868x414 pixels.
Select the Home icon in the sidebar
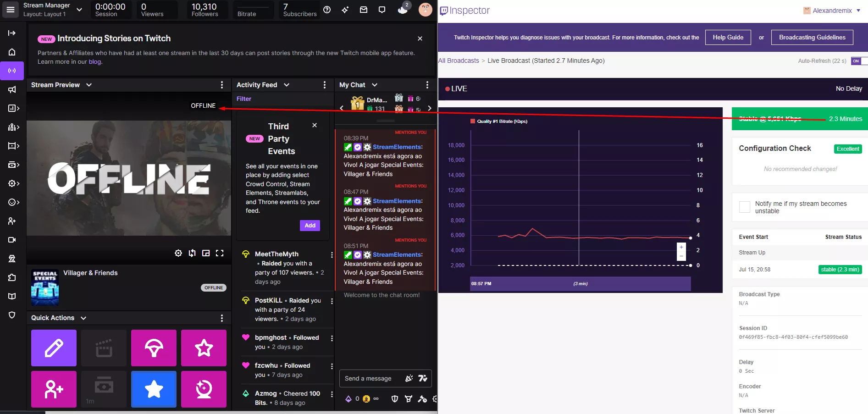point(12,52)
